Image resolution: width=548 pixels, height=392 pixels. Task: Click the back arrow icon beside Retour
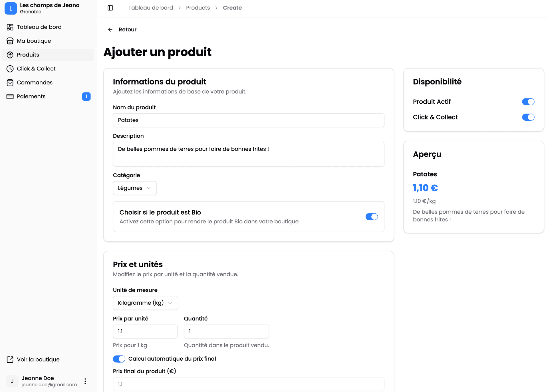point(110,30)
